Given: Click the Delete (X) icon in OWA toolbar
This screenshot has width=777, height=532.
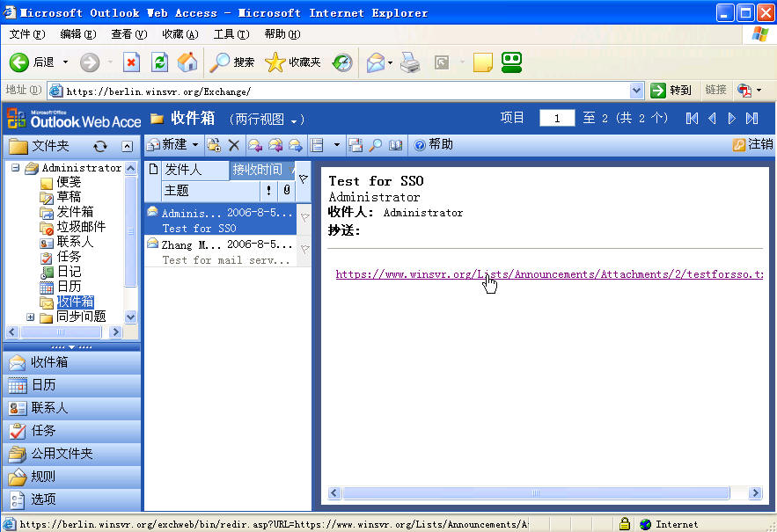Looking at the screenshot, I should pyautogui.click(x=234, y=145).
